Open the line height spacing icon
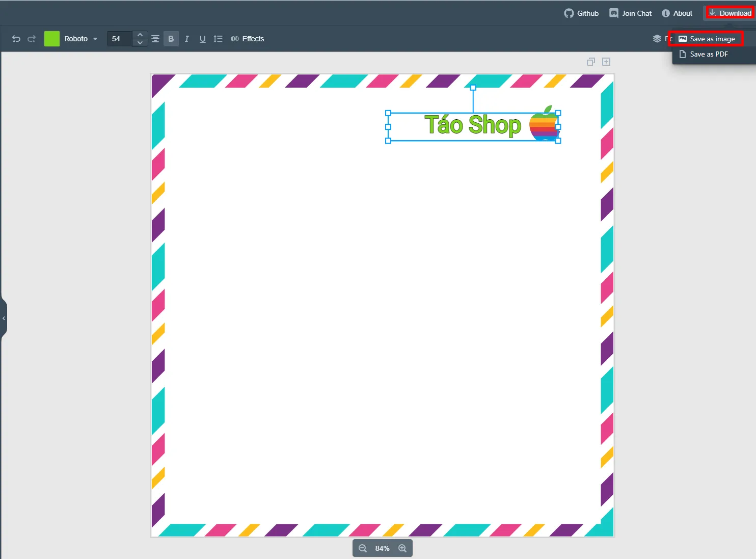756x559 pixels. [x=218, y=39]
